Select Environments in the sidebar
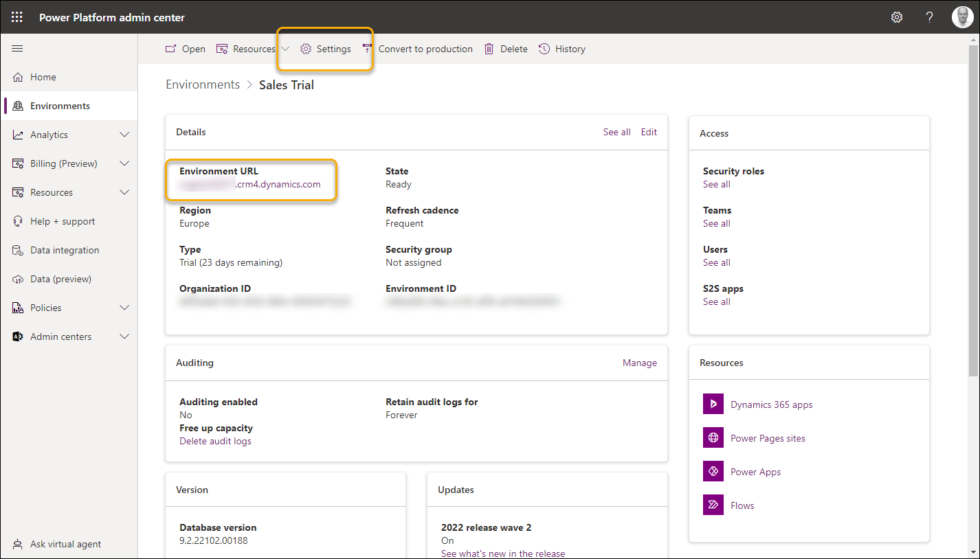The width and height of the screenshot is (980, 559). click(69, 106)
